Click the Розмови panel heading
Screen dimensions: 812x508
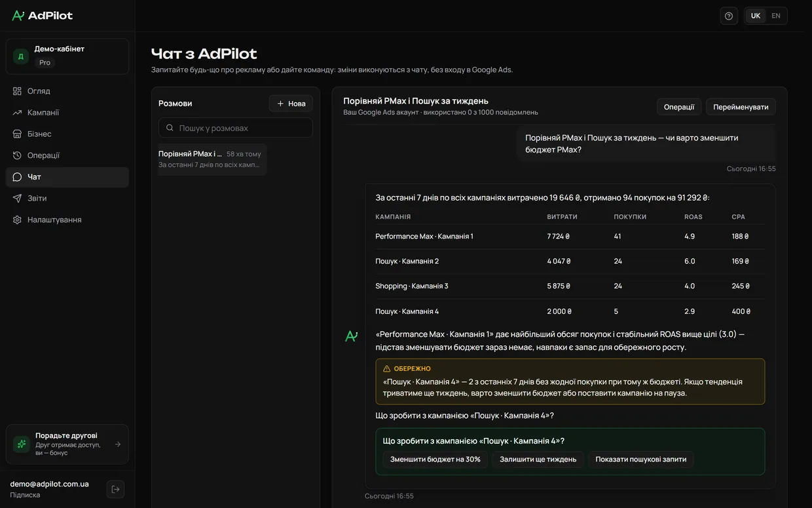coord(175,104)
